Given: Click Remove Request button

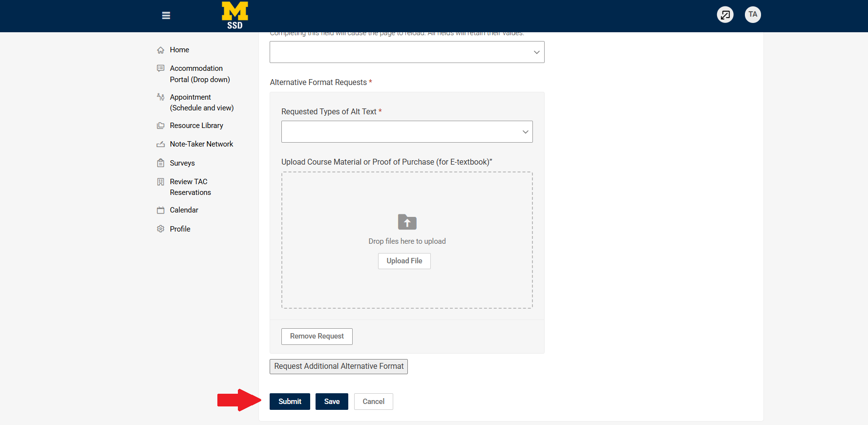Looking at the screenshot, I should click(x=317, y=337).
